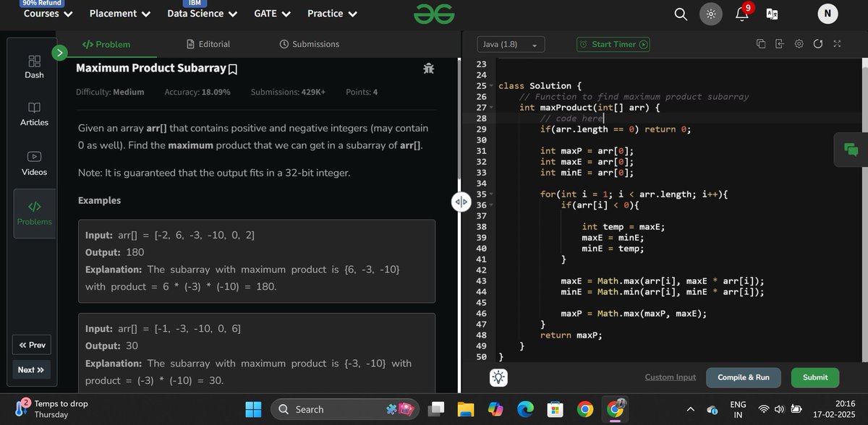The image size is (868, 425).
Task: Switch to the Editorial tab
Action: pyautogui.click(x=208, y=44)
